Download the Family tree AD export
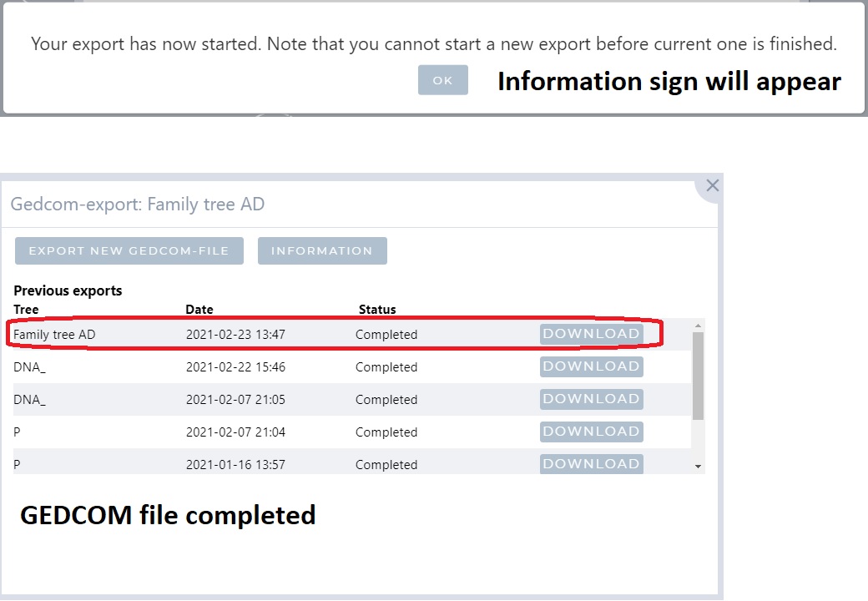The width and height of the screenshot is (868, 601). [x=591, y=334]
